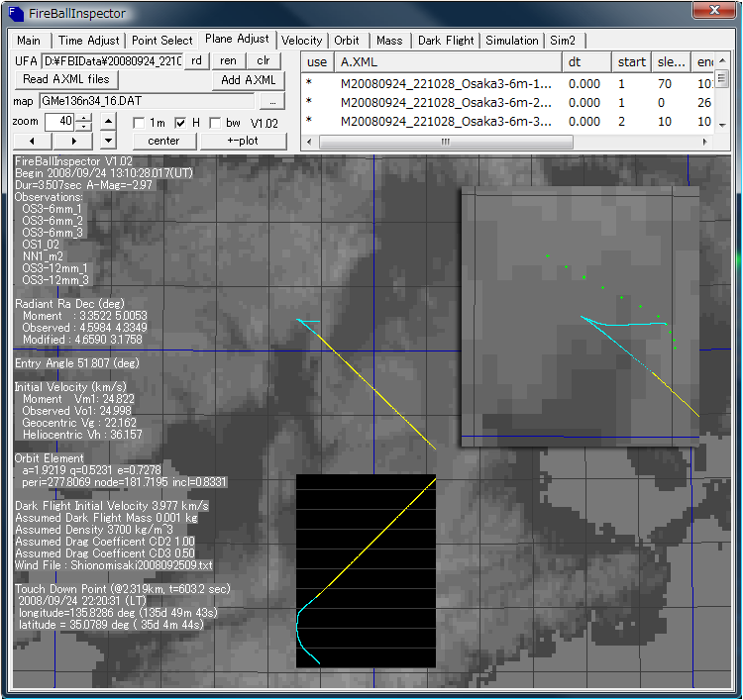Uncheck the H checkbox
Screen dimensions: 743x700
pyautogui.click(x=180, y=123)
